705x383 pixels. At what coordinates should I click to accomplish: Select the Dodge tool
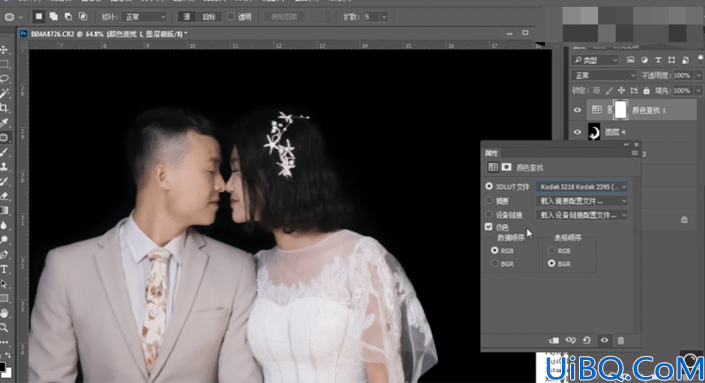[4, 240]
